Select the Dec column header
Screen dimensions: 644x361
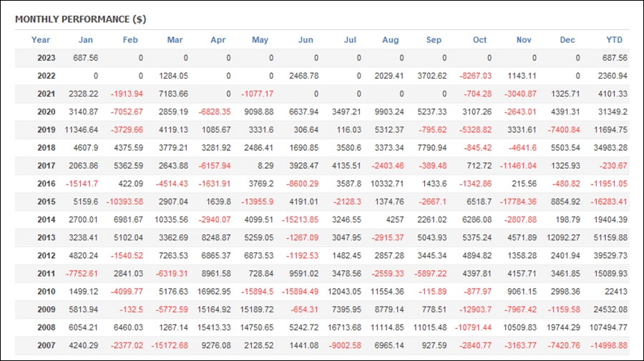pos(568,40)
